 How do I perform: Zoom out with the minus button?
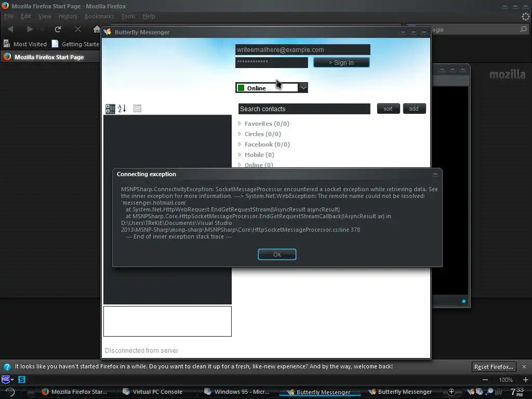pyautogui.click(x=485, y=380)
